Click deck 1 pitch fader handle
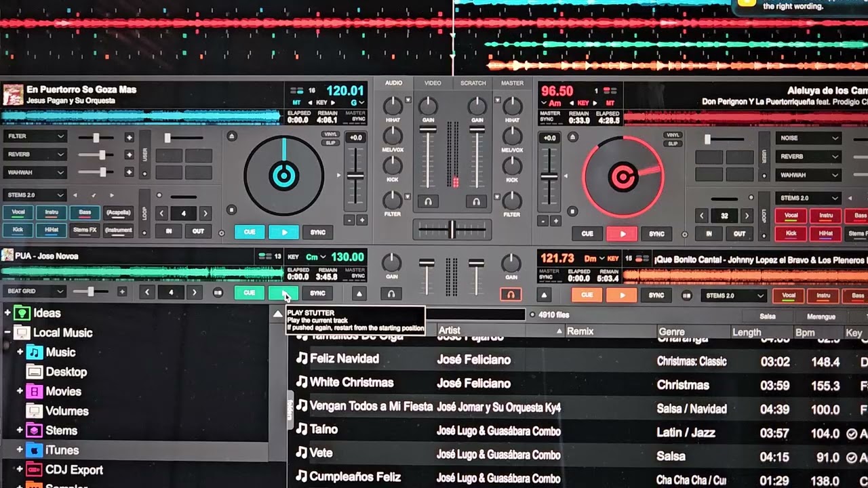The width and height of the screenshot is (868, 488). coord(355,176)
